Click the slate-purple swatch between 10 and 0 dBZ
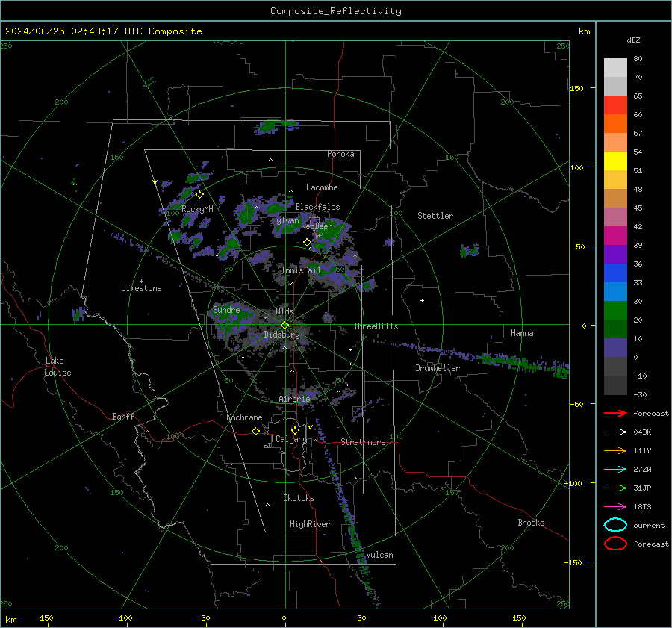672x628 pixels. coord(615,348)
